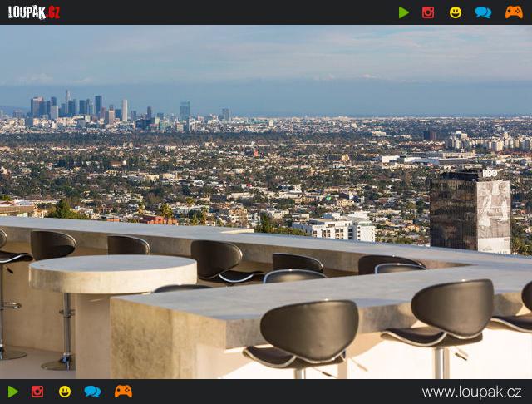Visit the www.loupak.cz link in footer
The image size is (532, 404).
coord(471,392)
